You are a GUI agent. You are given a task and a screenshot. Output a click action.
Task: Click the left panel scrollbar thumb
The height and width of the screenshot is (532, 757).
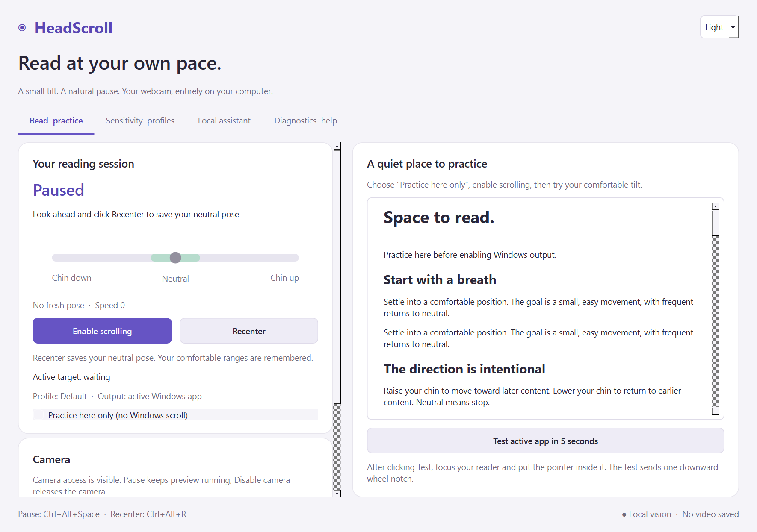(337, 277)
